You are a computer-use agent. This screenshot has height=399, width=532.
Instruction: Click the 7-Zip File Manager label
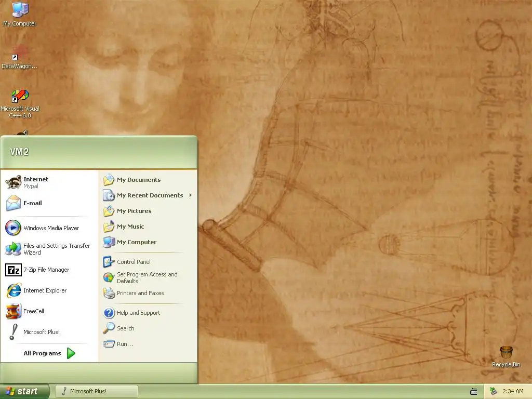tap(46, 270)
